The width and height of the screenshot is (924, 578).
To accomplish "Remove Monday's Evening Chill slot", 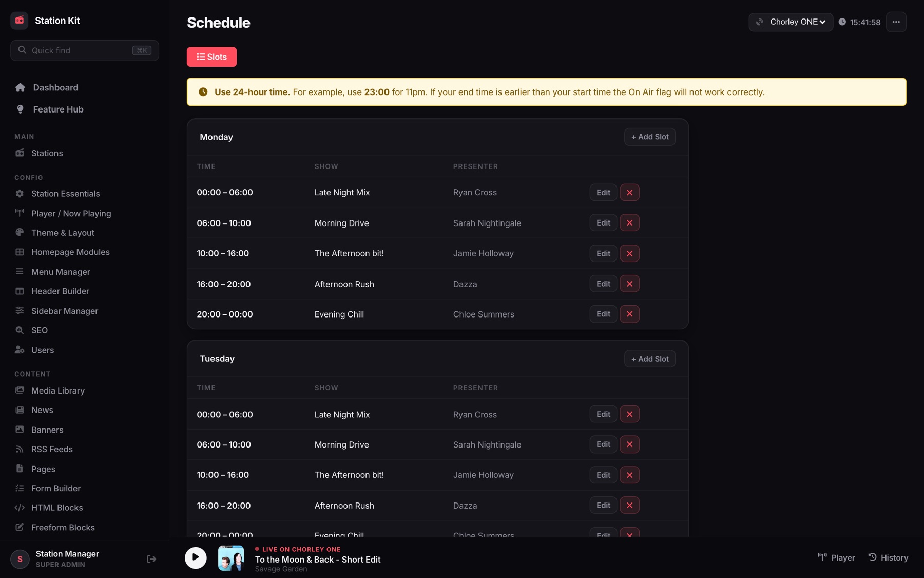I will [x=629, y=314].
